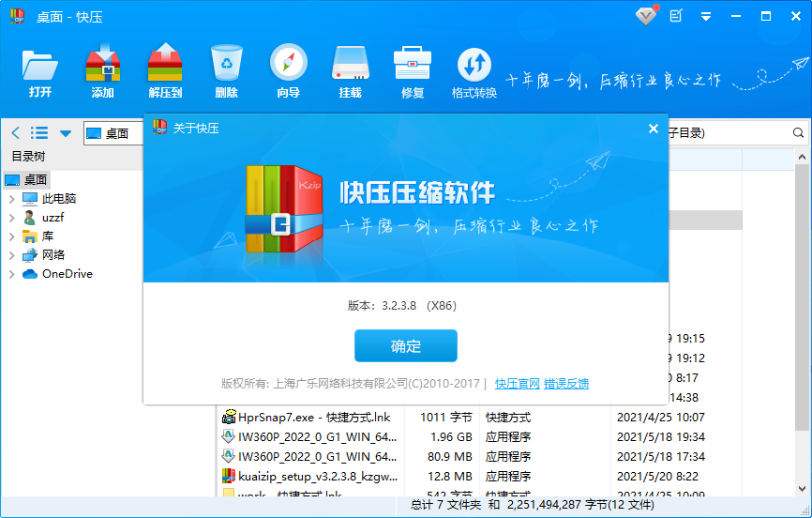Click the status bar total summary text
The width and height of the screenshot is (812, 518).
533,505
